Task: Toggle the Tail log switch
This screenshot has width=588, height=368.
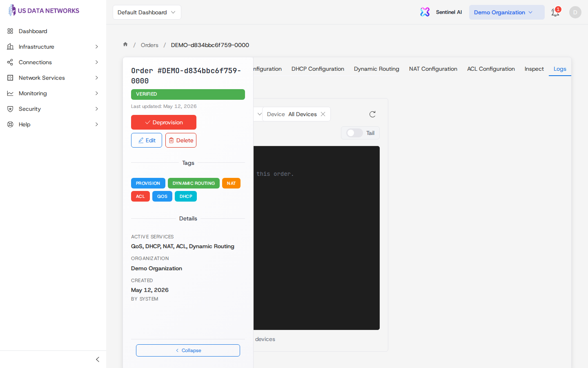Action: point(354,133)
